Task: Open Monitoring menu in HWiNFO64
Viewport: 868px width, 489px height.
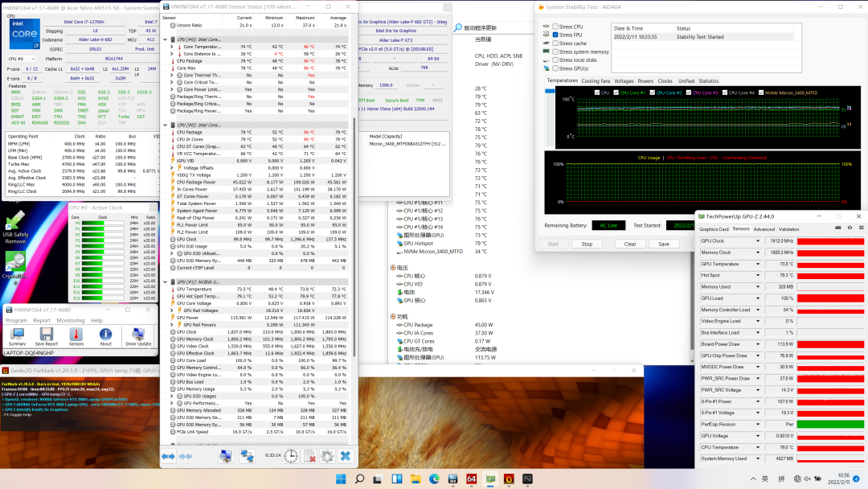Action: click(x=71, y=321)
